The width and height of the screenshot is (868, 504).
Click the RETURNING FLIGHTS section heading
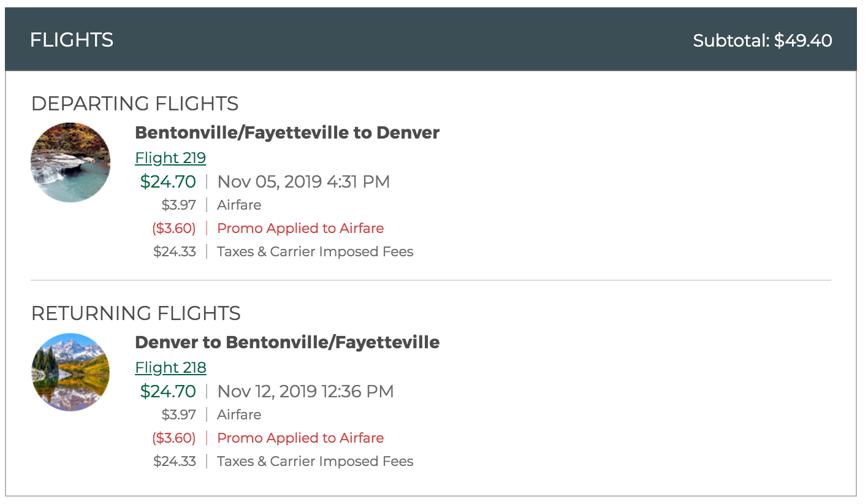click(136, 313)
